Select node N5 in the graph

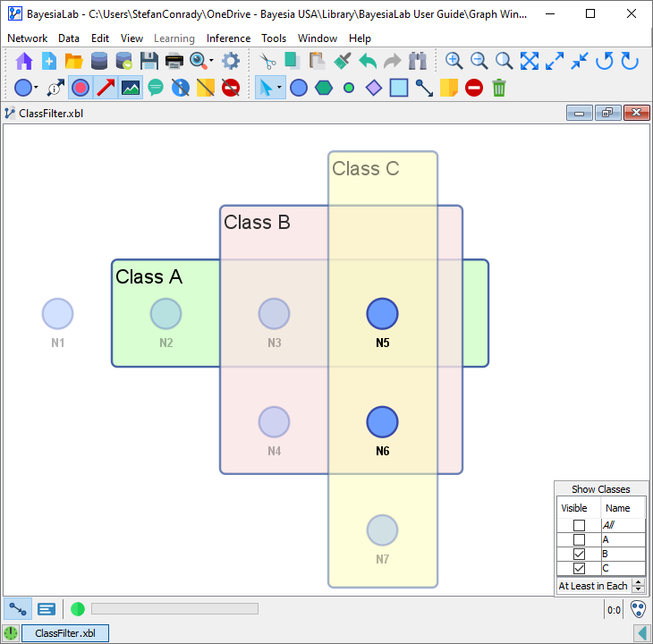coord(382,314)
